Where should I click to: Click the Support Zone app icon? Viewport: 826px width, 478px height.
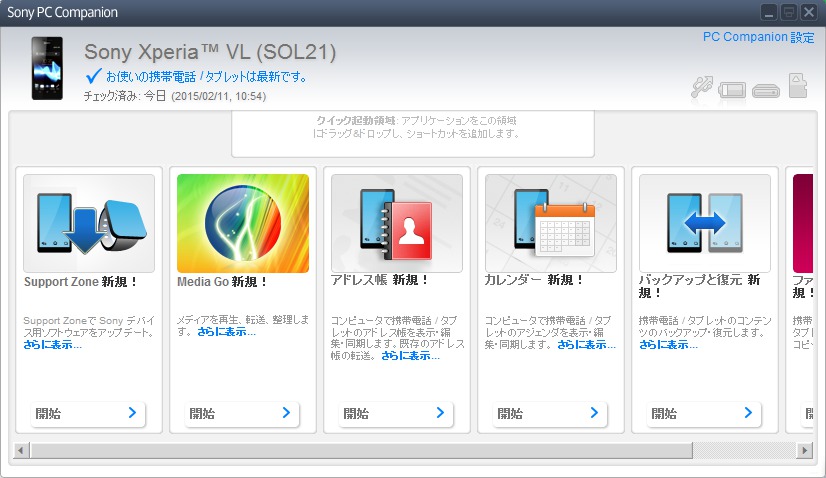click(x=89, y=223)
